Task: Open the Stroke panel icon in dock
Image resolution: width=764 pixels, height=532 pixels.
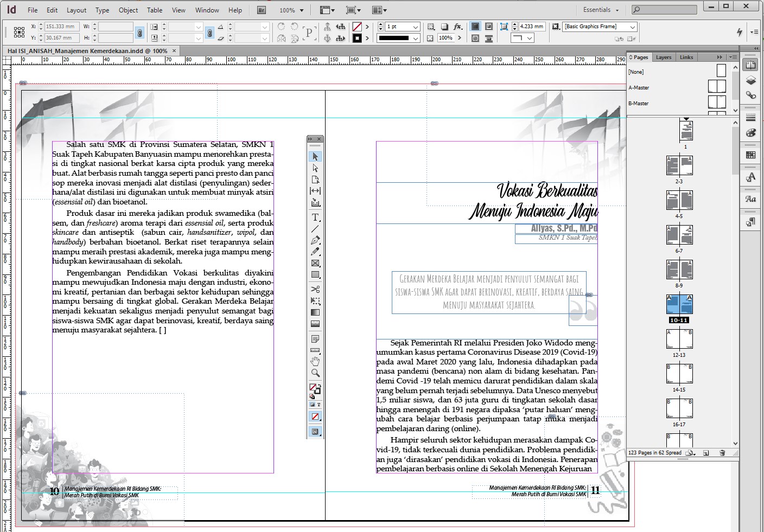Action: [751, 118]
